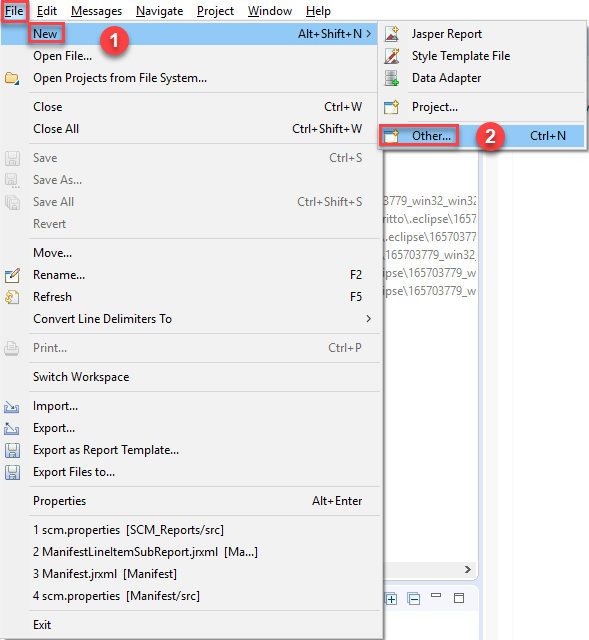Click the maximize panel icon
Image resolution: width=589 pixels, height=640 pixels.
[459, 598]
